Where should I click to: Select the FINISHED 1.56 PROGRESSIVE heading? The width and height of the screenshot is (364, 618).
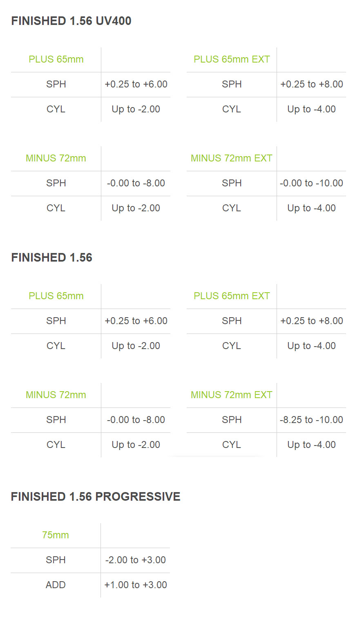click(96, 497)
